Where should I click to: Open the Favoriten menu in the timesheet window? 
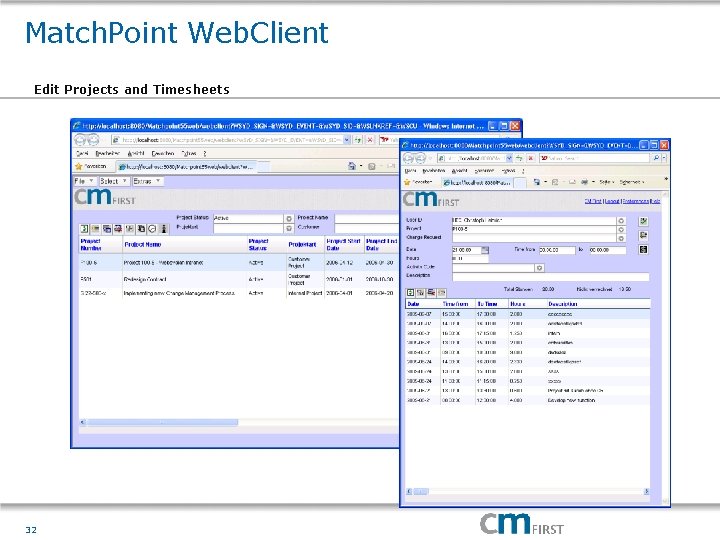[x=484, y=170]
